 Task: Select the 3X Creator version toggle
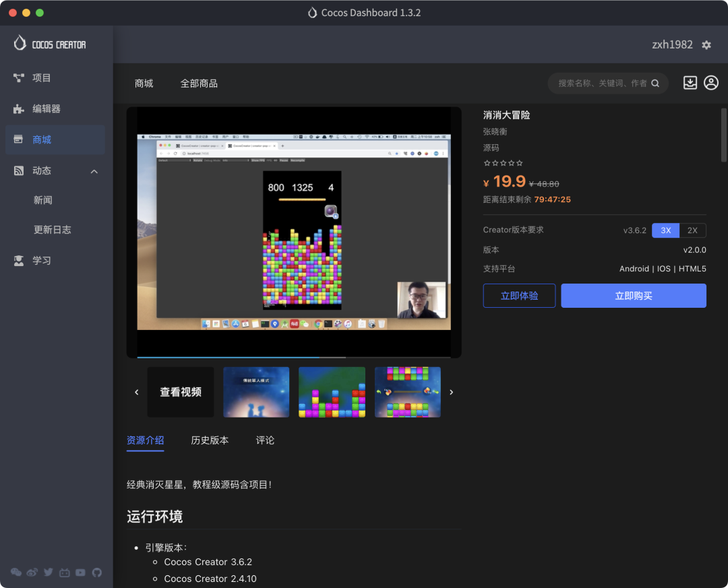(x=665, y=230)
